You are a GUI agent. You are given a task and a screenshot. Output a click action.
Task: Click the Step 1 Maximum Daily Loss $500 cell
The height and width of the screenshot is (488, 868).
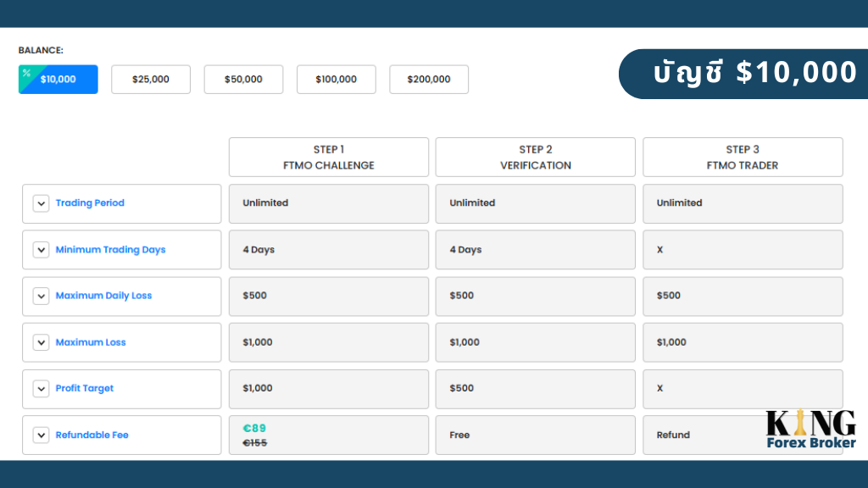click(x=329, y=296)
